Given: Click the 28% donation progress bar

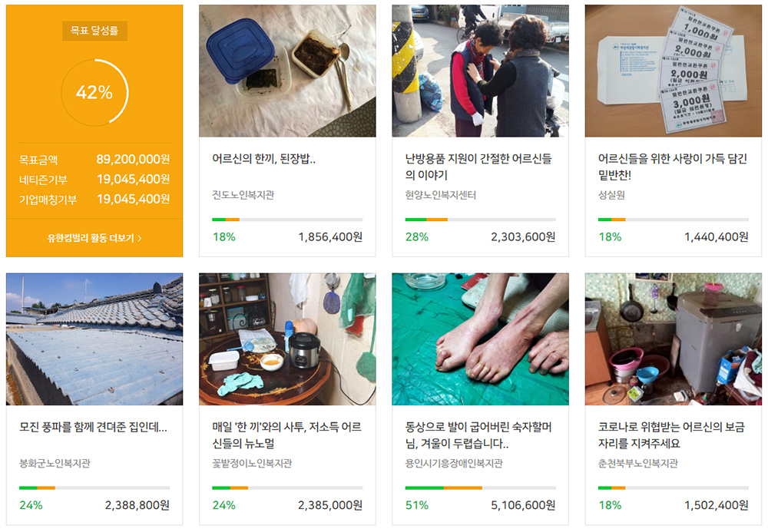Looking at the screenshot, I should [x=481, y=220].
